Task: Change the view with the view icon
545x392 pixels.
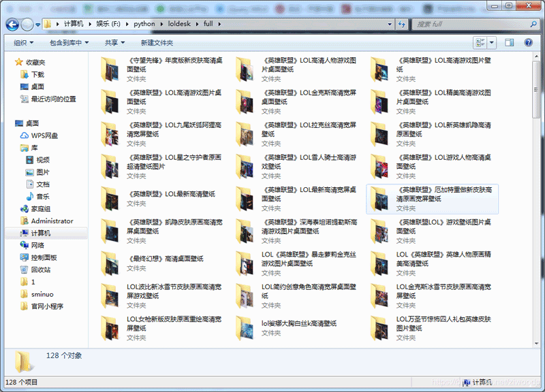Action: click(480, 43)
